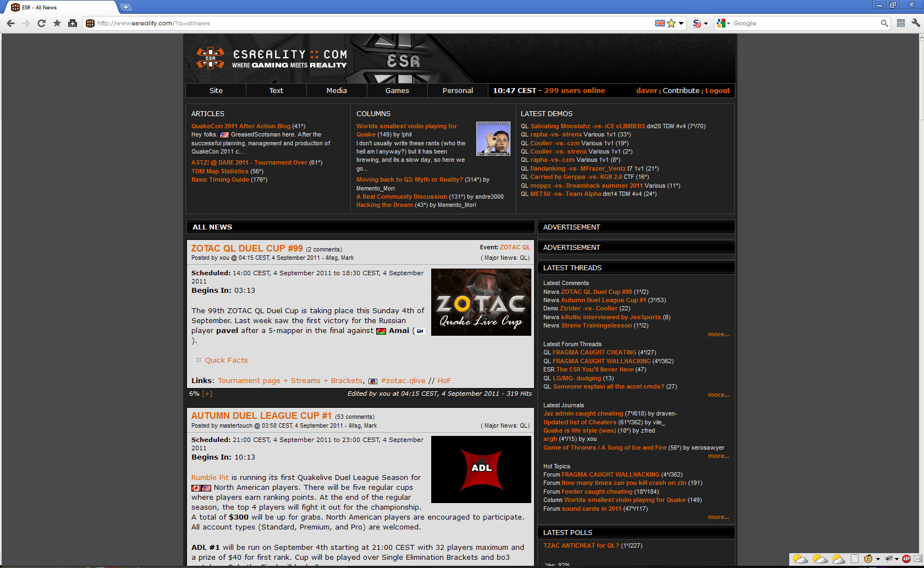
Task: Open the wrench settings menu
Action: tap(915, 23)
